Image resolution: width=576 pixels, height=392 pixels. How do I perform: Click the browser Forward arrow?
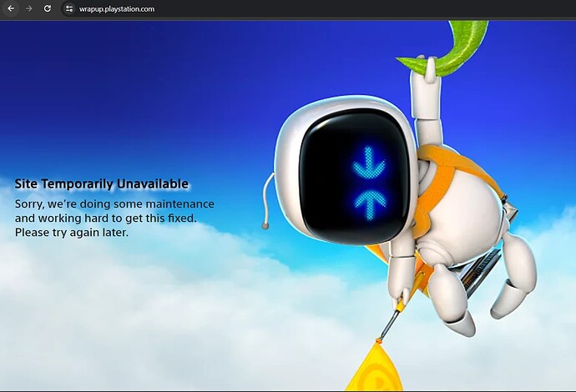click(x=29, y=8)
